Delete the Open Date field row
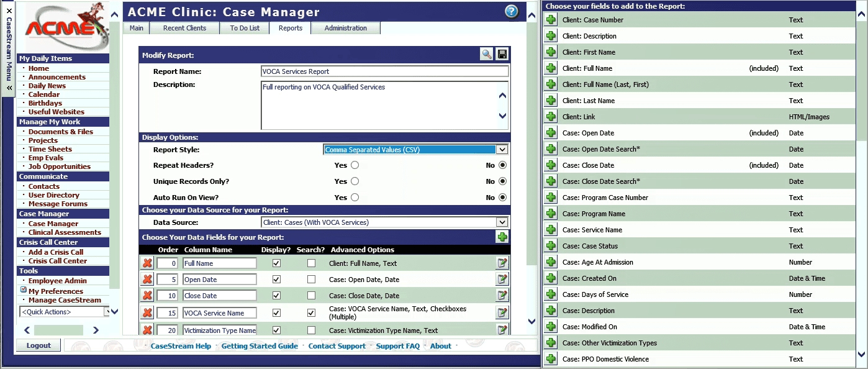 tap(147, 280)
